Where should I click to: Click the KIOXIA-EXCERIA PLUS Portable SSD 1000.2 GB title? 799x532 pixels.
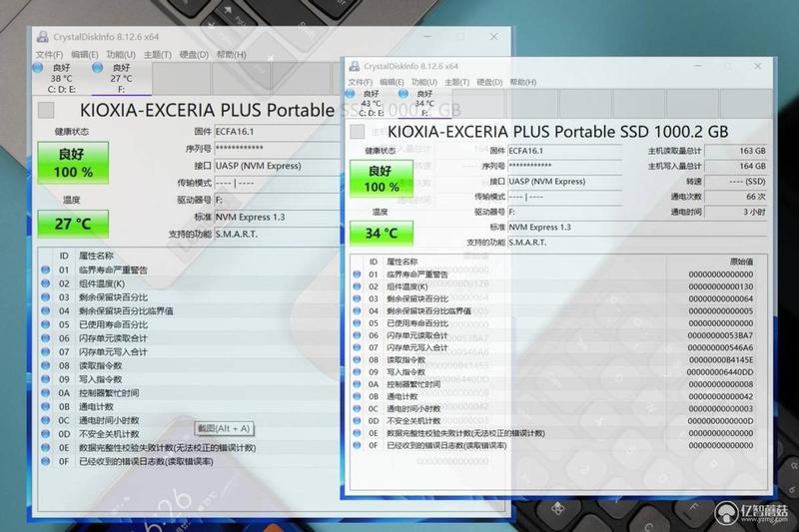(557, 132)
